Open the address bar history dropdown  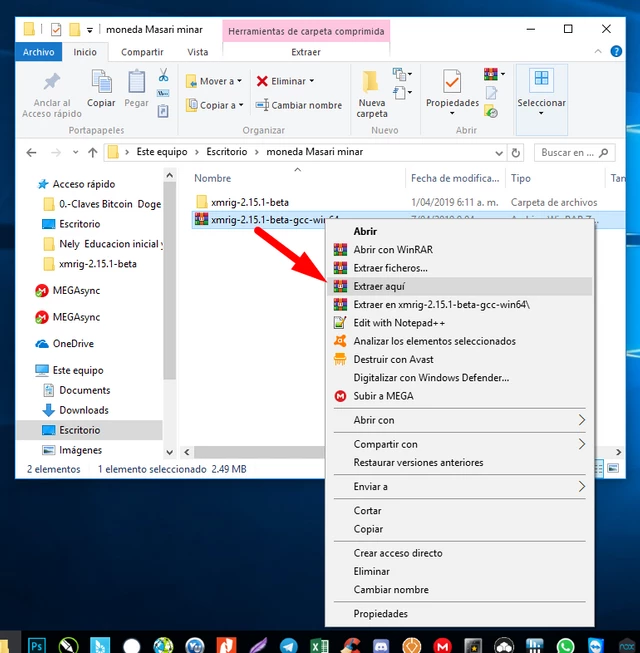tap(499, 153)
